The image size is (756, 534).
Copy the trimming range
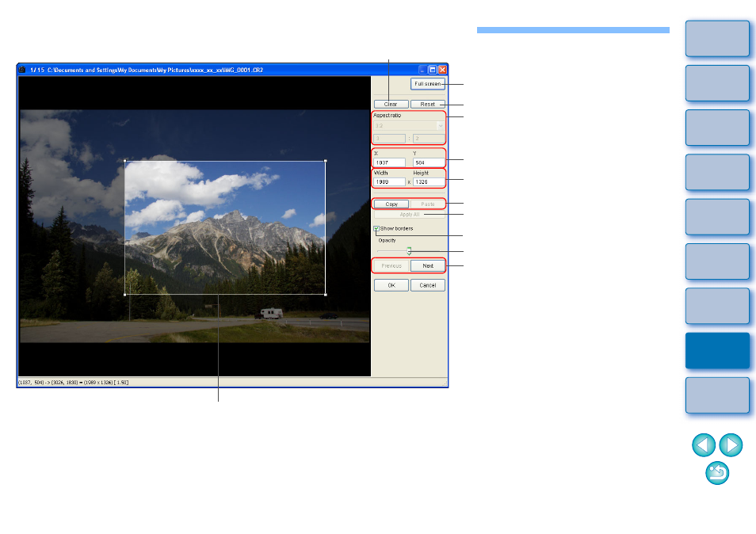391,204
